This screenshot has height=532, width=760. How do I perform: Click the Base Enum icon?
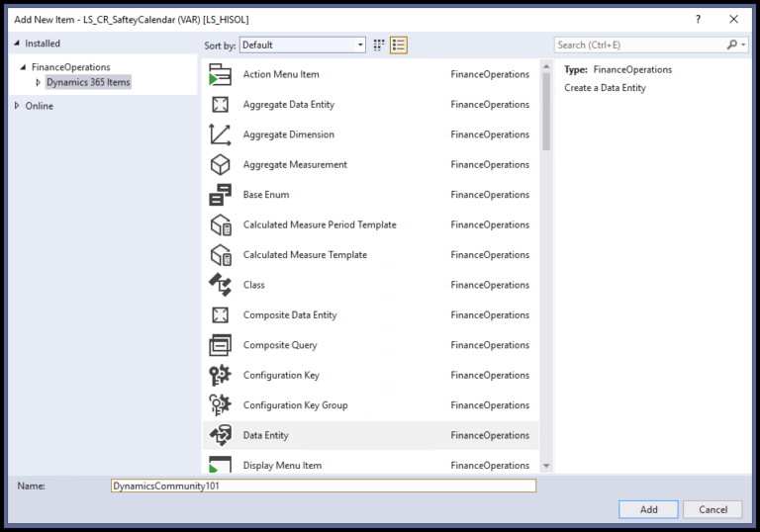(220, 195)
